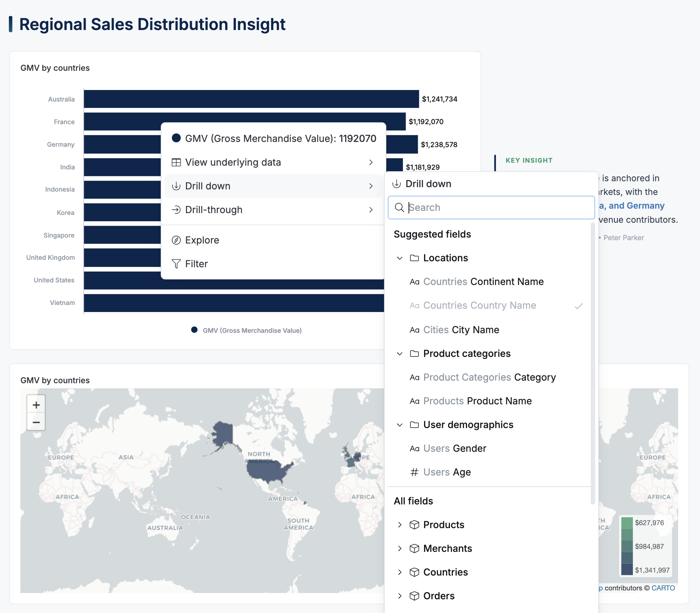This screenshot has height=613, width=700.
Task: Select the checked Countries Country Name field
Action: pos(480,305)
